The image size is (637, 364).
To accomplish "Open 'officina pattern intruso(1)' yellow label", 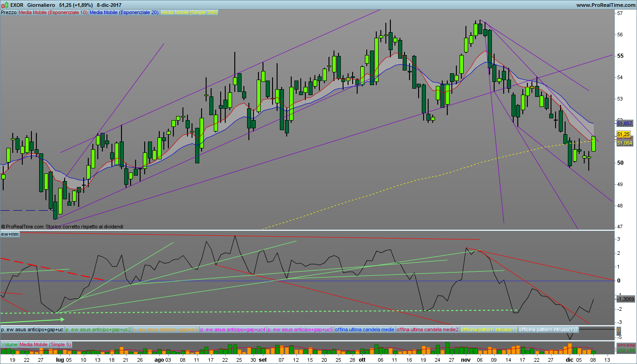I will (x=489, y=329).
